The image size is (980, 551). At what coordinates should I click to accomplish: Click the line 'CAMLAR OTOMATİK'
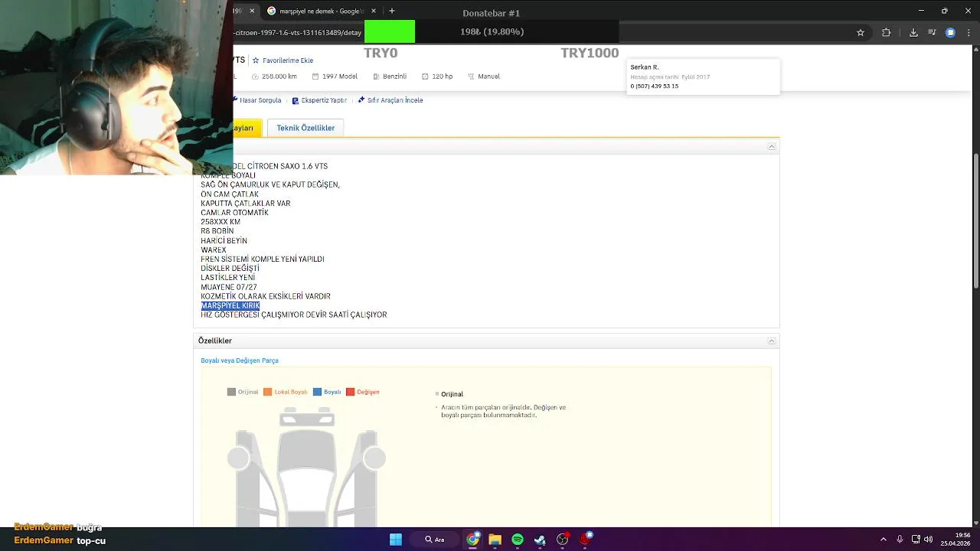(x=234, y=213)
